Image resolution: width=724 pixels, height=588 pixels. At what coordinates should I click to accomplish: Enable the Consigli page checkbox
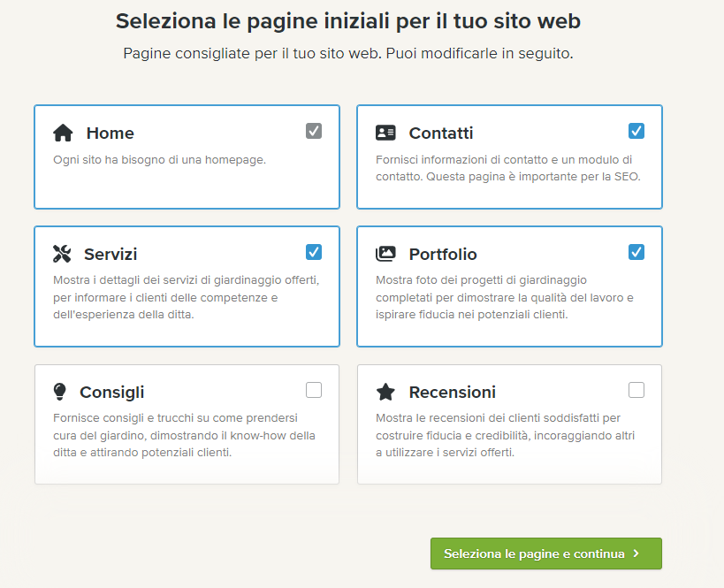coord(314,390)
